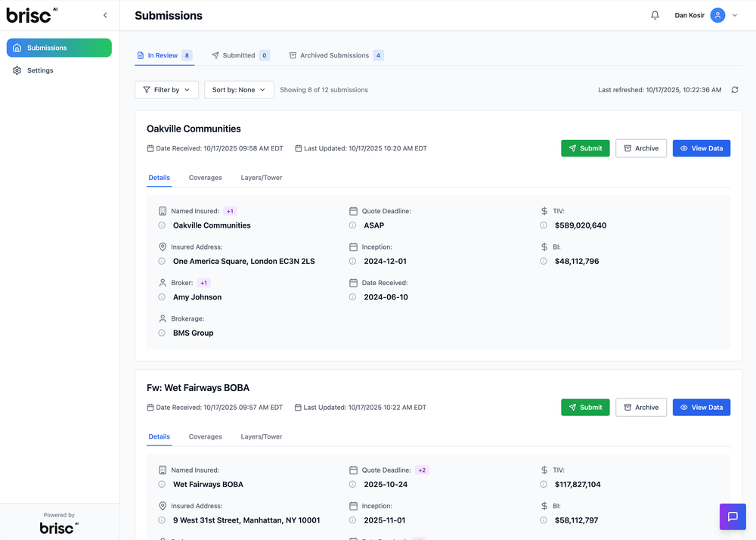Open Layers/Tower for Wet Fairways BOBA
The height and width of the screenshot is (540, 756).
point(261,436)
